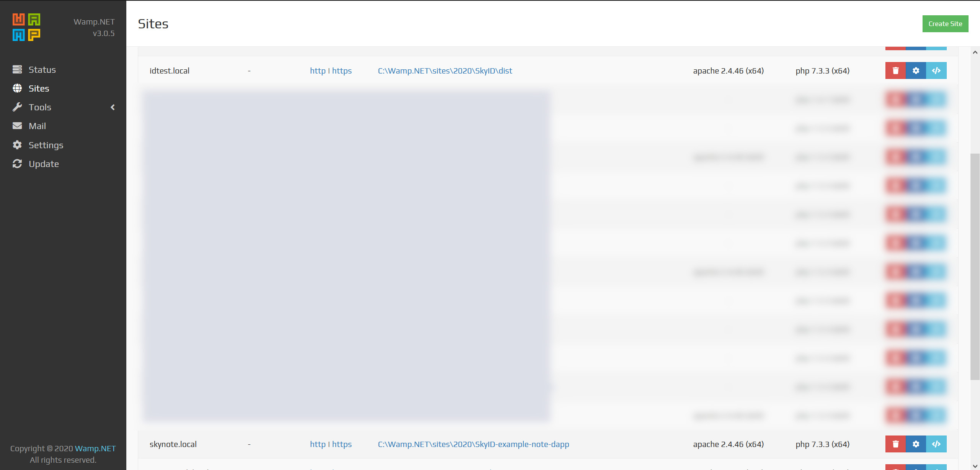
Task: Open SkyID-example-note-dapp folder path link
Action: [473, 444]
